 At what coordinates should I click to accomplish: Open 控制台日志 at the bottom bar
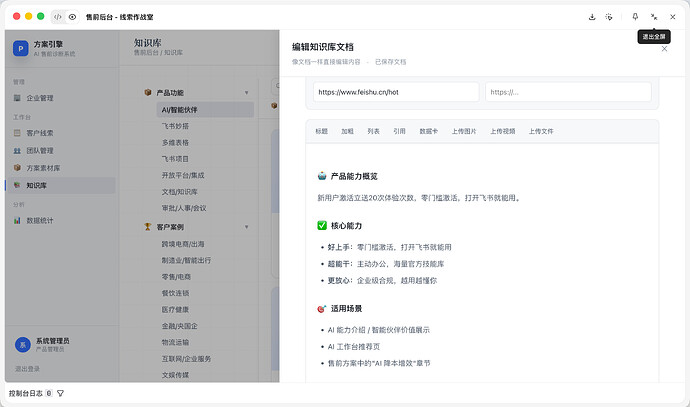pyautogui.click(x=26, y=393)
